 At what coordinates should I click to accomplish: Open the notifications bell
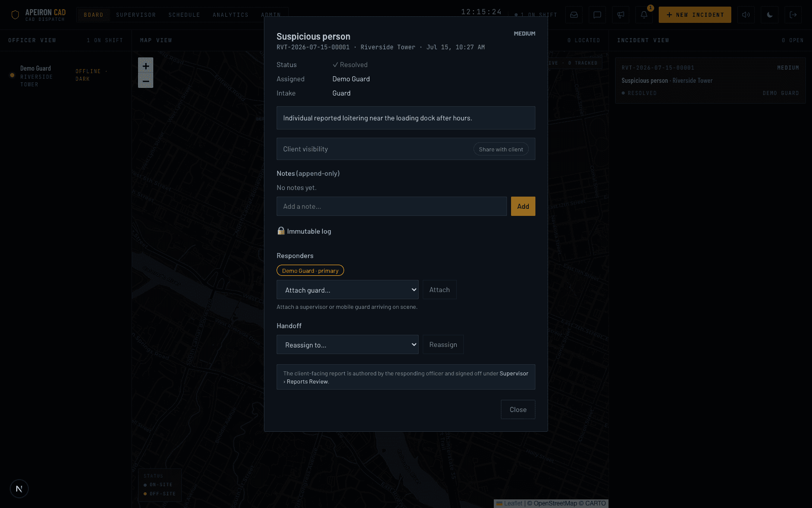pyautogui.click(x=644, y=15)
